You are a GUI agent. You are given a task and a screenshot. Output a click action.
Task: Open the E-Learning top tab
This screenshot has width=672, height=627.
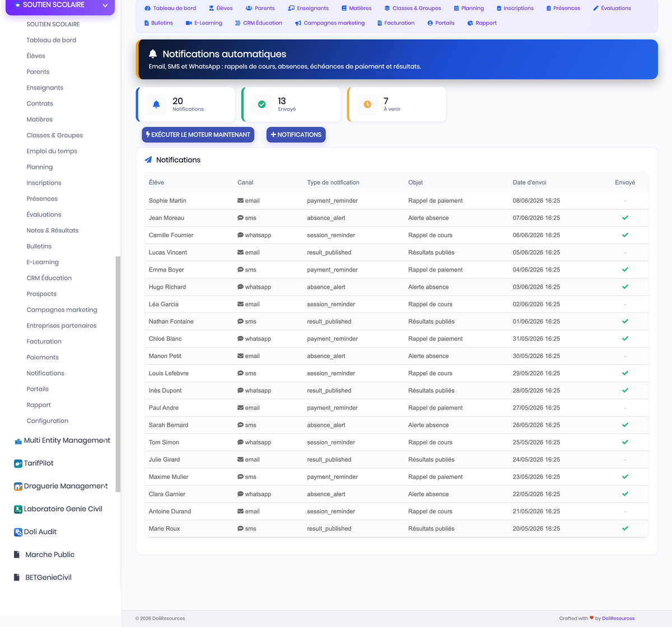click(x=204, y=23)
